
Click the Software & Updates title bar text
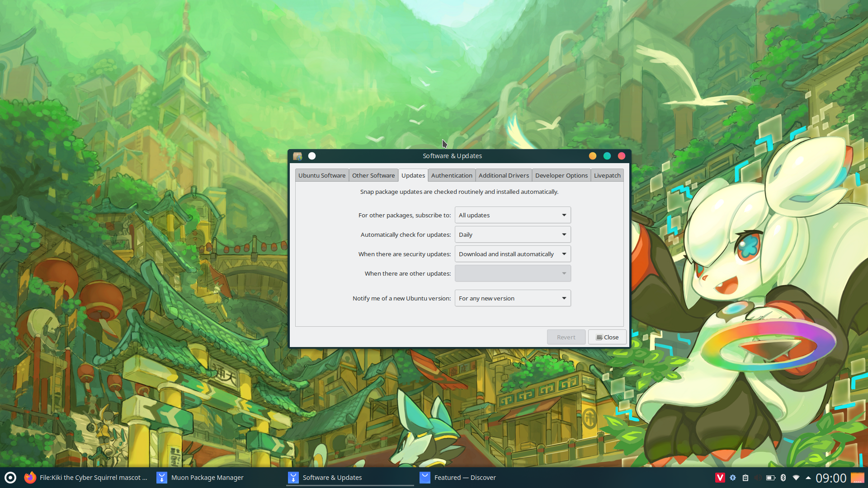click(x=452, y=156)
